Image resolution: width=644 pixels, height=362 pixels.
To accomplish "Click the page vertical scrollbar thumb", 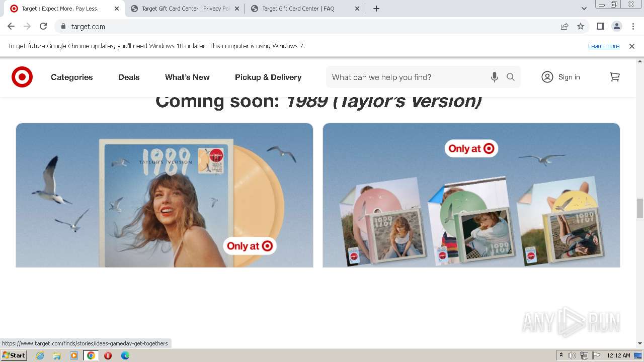I will pyautogui.click(x=640, y=208).
